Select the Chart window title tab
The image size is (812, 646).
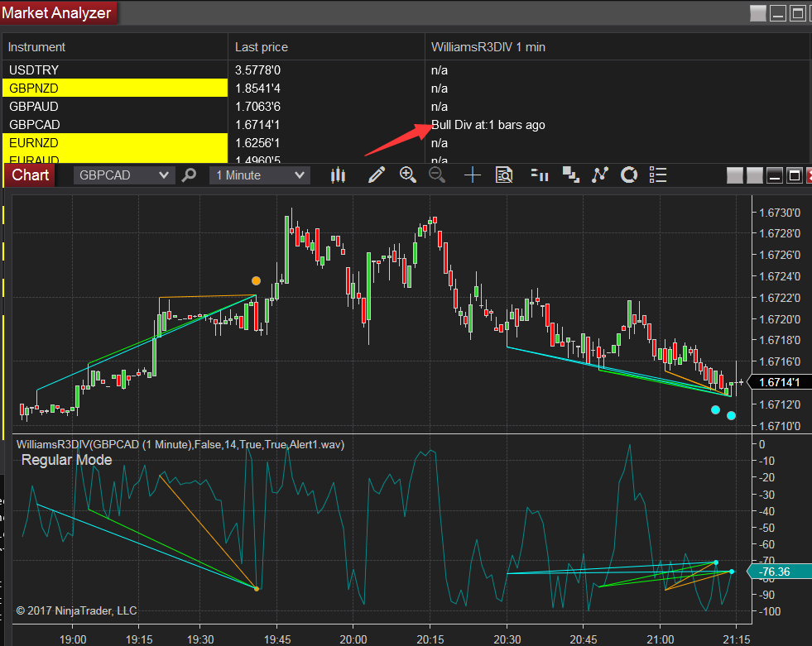coord(30,175)
